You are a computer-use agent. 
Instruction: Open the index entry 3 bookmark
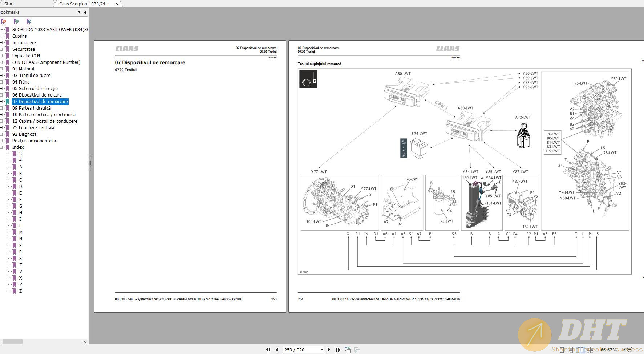tap(20, 154)
